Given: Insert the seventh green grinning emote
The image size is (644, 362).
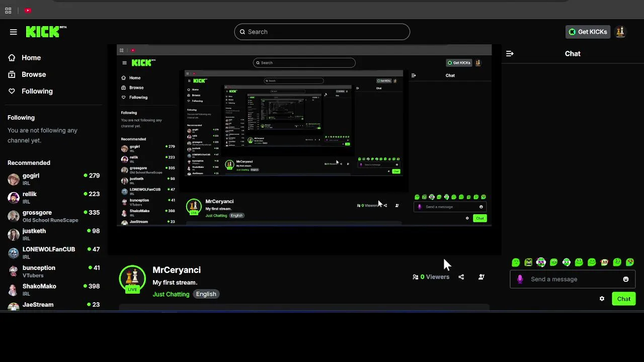Looking at the screenshot, I should (x=592, y=262).
